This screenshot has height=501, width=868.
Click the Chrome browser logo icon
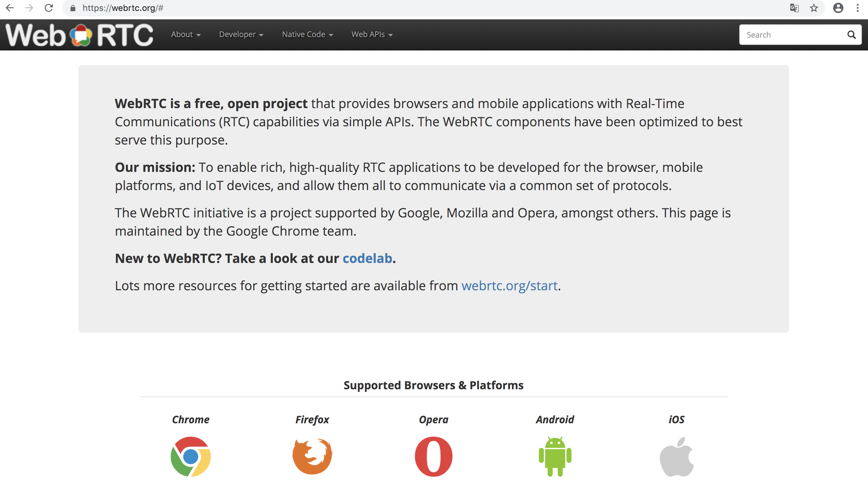[x=191, y=456]
